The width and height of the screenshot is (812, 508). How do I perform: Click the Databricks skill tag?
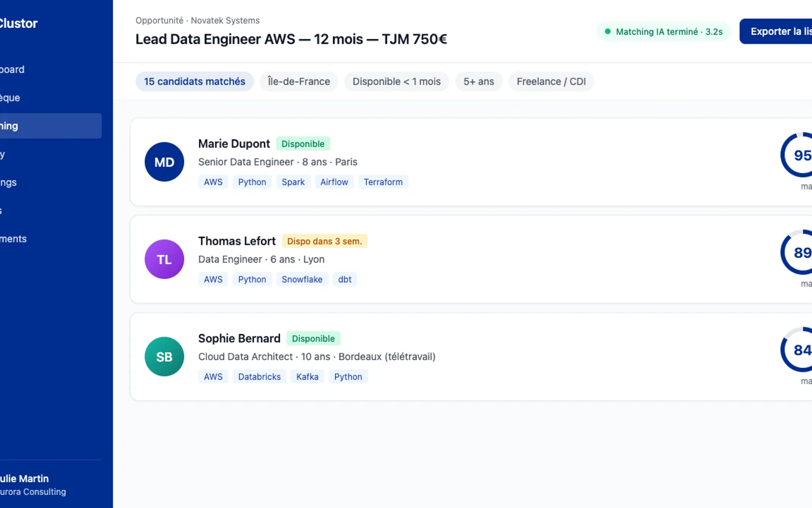click(x=259, y=376)
